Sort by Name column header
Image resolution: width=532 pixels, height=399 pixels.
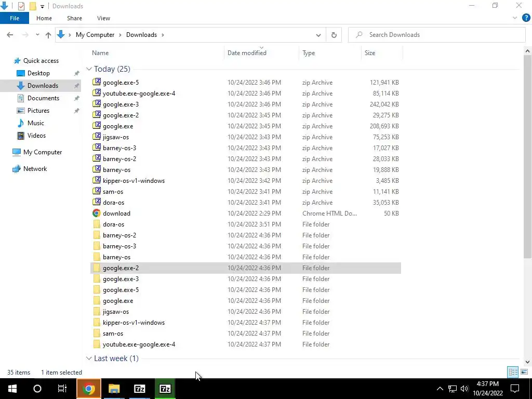[100, 53]
